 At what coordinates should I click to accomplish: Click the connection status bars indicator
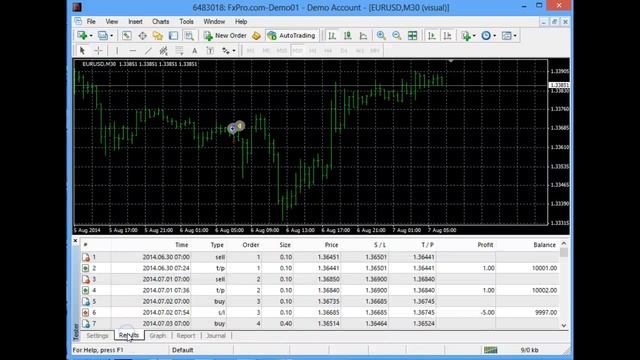(490, 350)
